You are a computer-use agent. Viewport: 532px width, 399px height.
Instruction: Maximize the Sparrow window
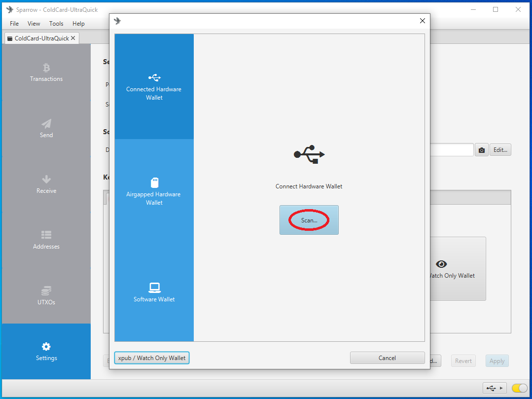[496, 9]
